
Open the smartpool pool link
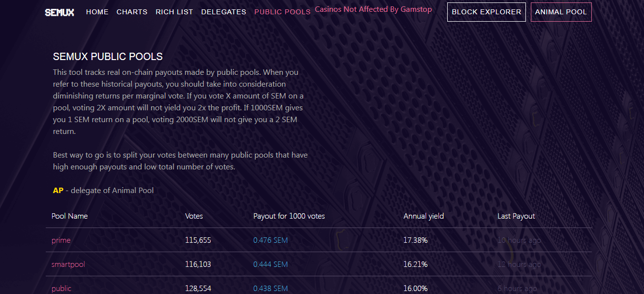pyautogui.click(x=68, y=264)
